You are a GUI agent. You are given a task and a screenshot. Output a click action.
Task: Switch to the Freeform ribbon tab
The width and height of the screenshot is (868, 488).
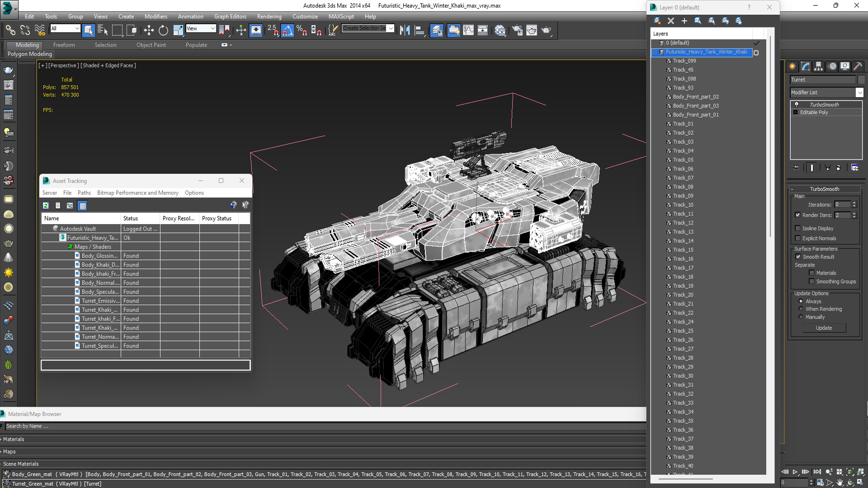64,45
